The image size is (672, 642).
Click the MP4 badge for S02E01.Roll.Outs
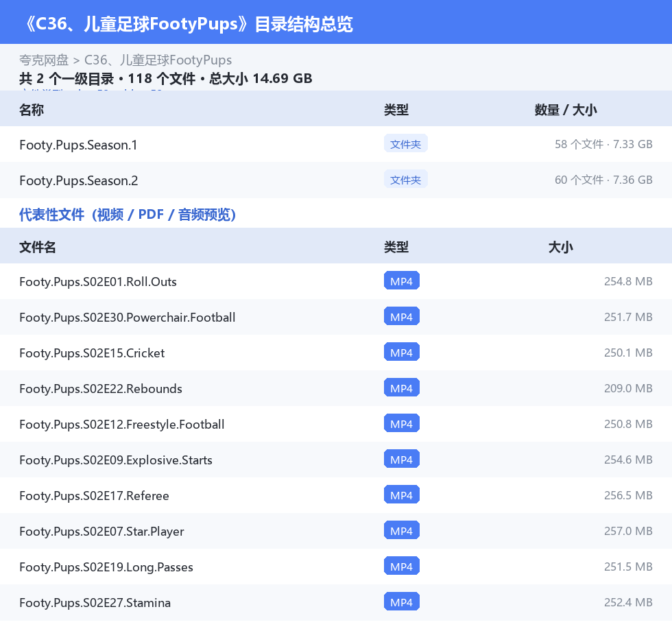click(402, 281)
